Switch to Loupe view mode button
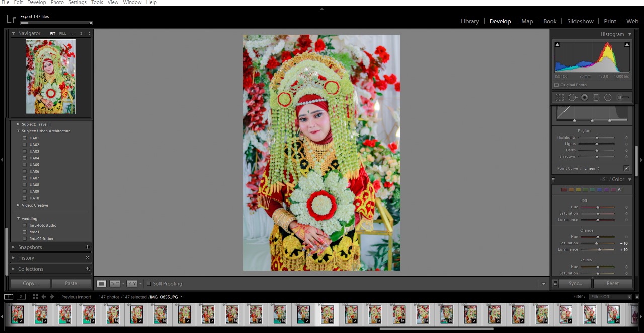 102,284
